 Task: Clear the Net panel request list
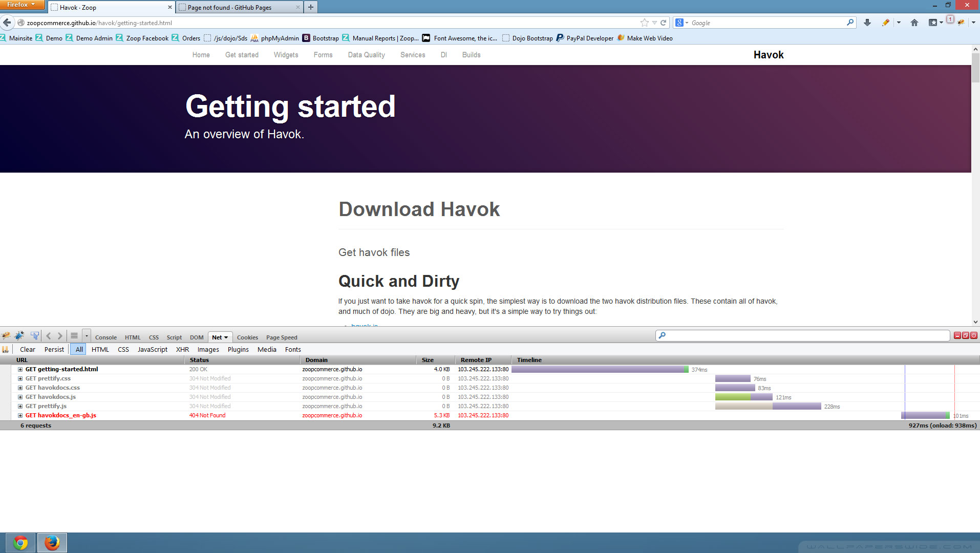(28, 349)
